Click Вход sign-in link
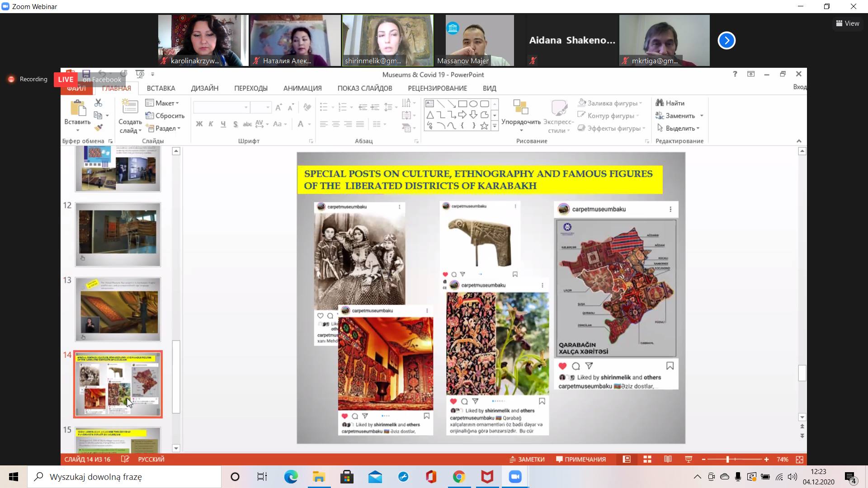Viewport: 868px width, 488px height. (800, 87)
